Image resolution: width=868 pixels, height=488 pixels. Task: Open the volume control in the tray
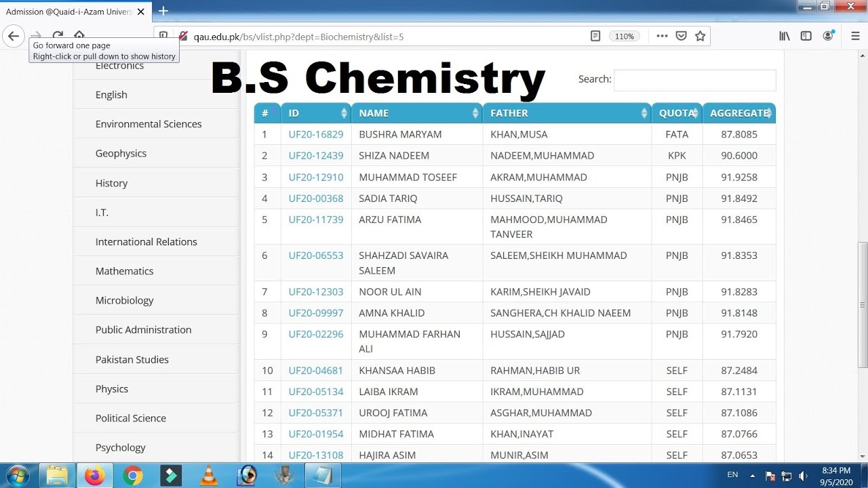pos(804,476)
